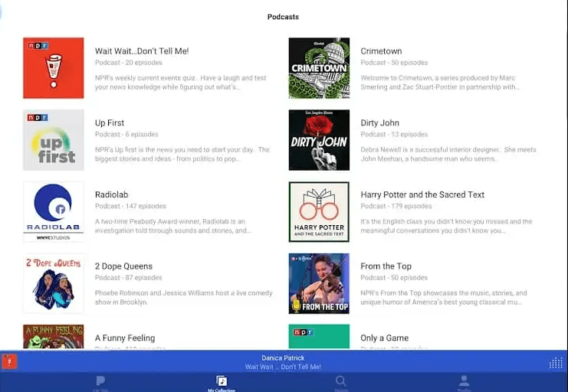Click 'Podcast - 6 episodes' under Up First
The image size is (568, 392).
point(126,134)
